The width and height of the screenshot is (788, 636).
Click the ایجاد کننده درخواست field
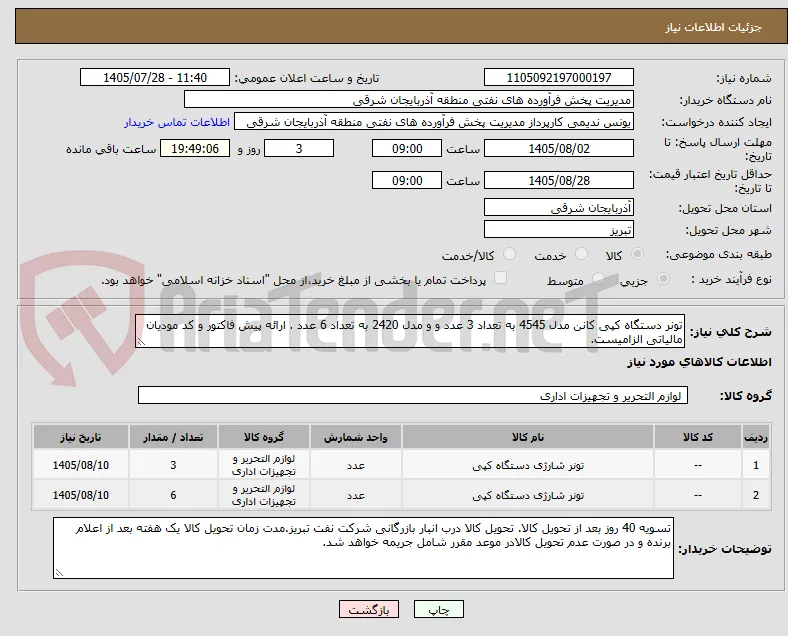tap(434, 122)
